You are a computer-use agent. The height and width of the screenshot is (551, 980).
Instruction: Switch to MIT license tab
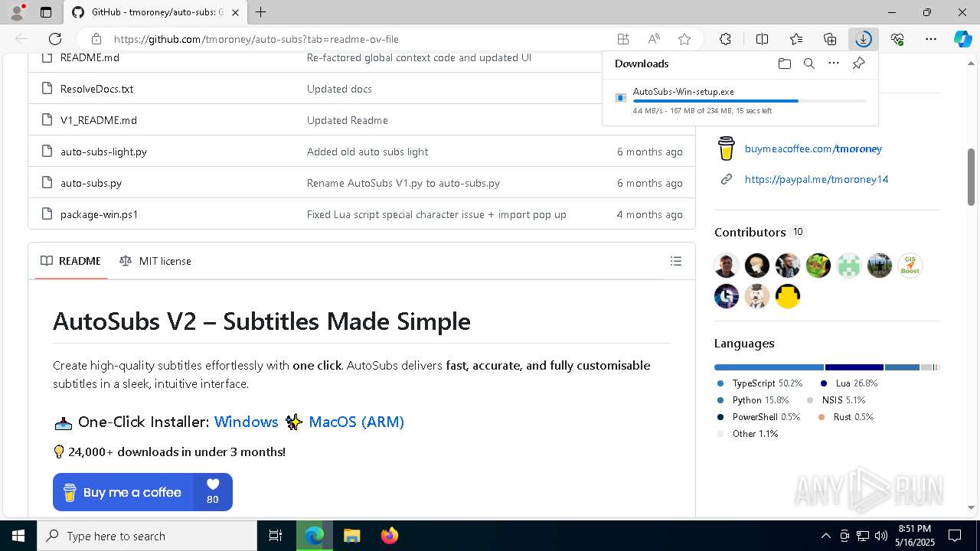[155, 261]
